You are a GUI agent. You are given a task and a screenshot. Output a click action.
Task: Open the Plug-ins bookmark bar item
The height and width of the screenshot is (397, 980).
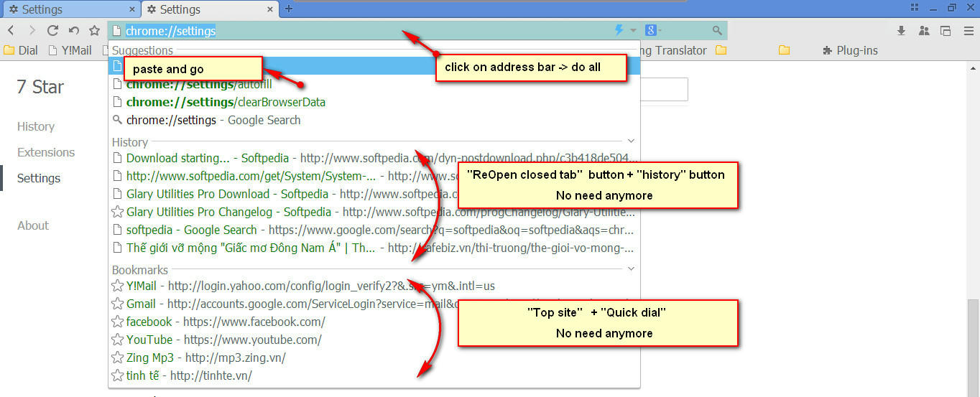pyautogui.click(x=849, y=50)
